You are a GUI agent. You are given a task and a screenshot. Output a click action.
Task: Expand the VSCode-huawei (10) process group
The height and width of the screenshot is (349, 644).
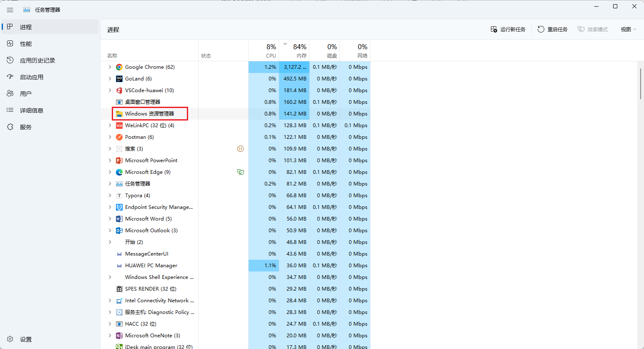point(110,90)
